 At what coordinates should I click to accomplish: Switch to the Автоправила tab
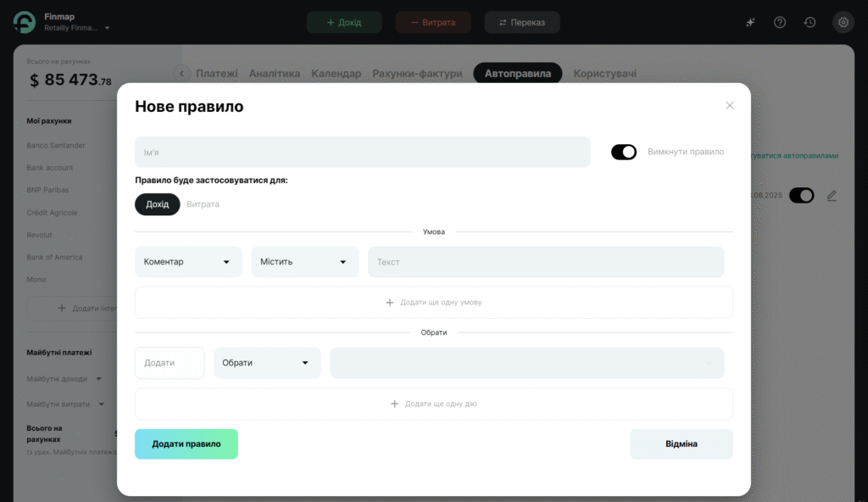point(518,74)
